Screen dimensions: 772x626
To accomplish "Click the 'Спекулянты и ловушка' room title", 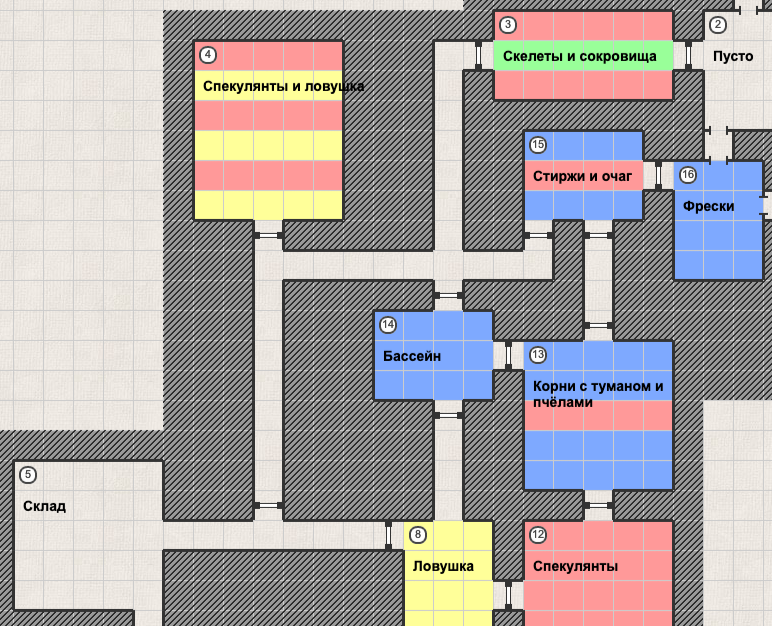I will pyautogui.click(x=283, y=86).
